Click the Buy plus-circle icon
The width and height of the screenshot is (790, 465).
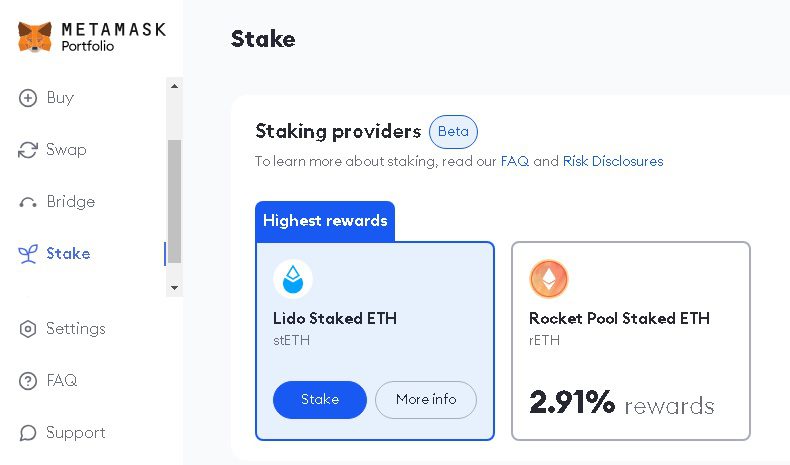[28, 98]
